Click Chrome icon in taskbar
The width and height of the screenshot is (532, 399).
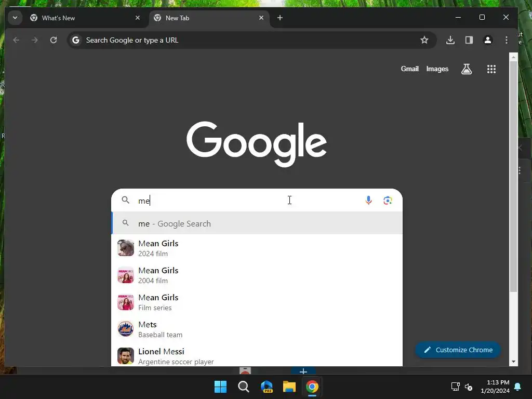tap(312, 387)
